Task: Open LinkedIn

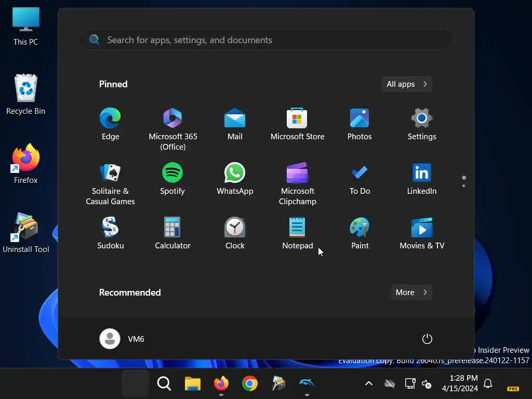Action: [x=422, y=179]
